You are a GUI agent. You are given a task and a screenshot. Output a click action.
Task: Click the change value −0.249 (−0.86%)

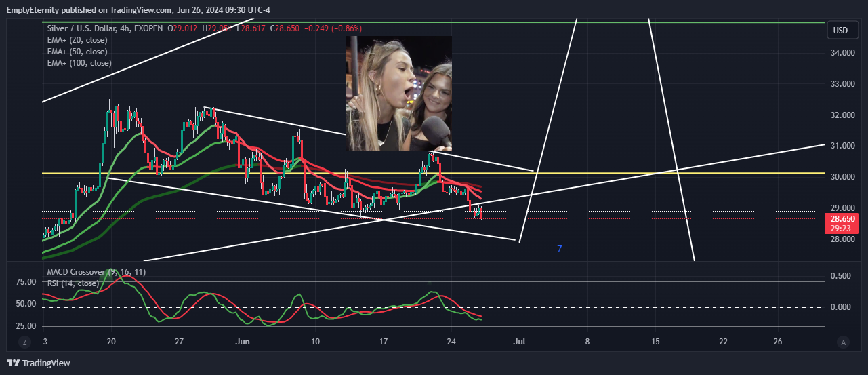334,28
